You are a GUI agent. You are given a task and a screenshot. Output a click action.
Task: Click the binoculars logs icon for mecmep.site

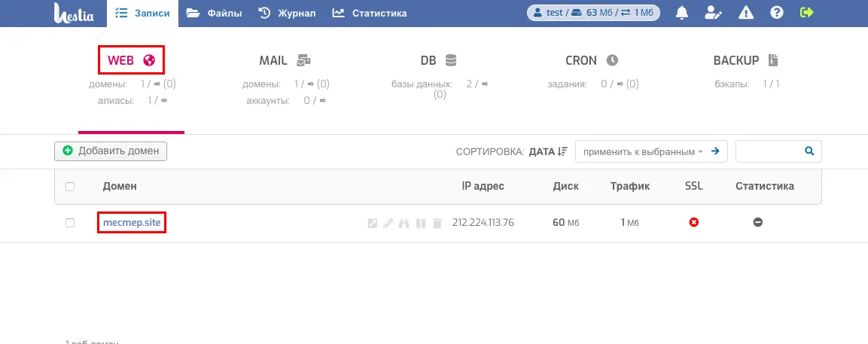click(404, 224)
